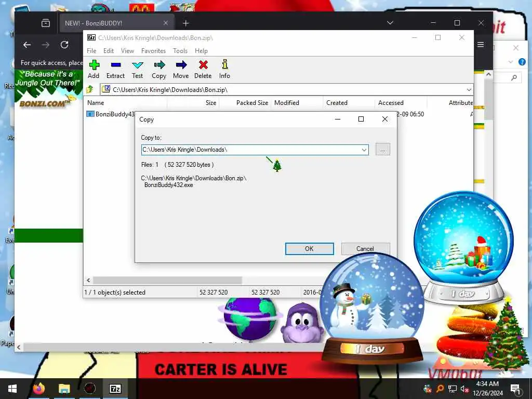The width and height of the screenshot is (532, 399).
Task: Confirm copy with the OK button
Action: pos(310,249)
